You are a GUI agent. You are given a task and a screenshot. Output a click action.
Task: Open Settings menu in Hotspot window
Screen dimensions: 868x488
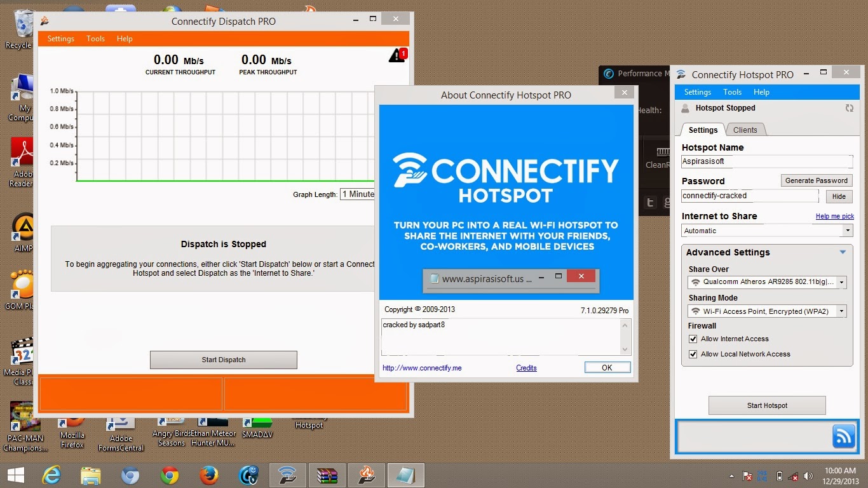698,92
